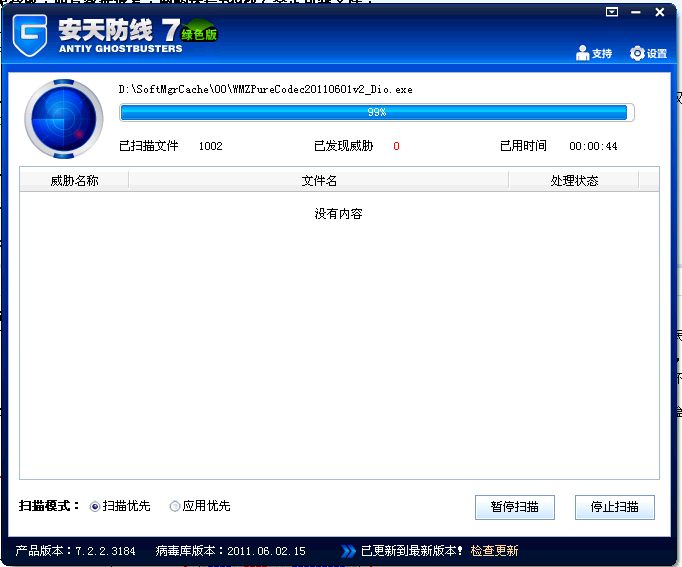
Task: Sort by 处理状态 column header
Action: 574,180
